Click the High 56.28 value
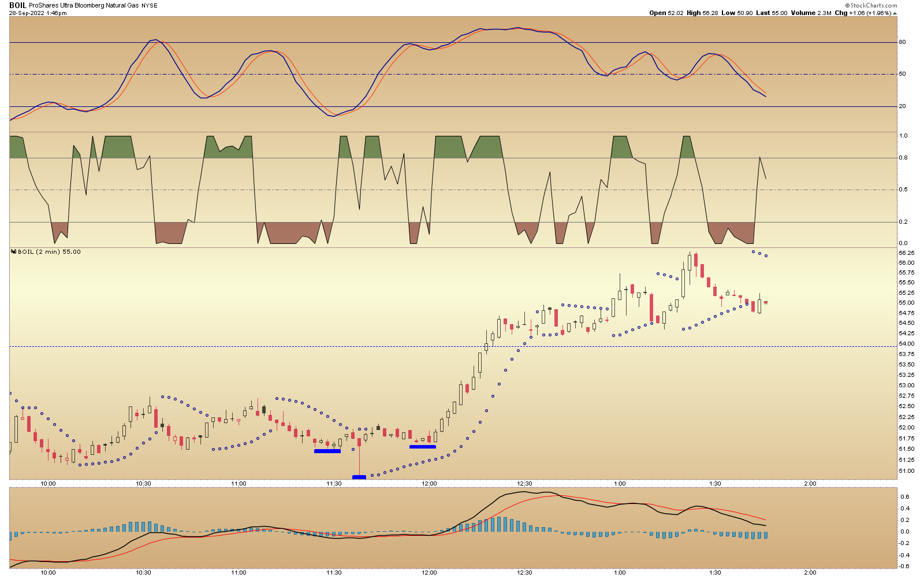 (702, 13)
